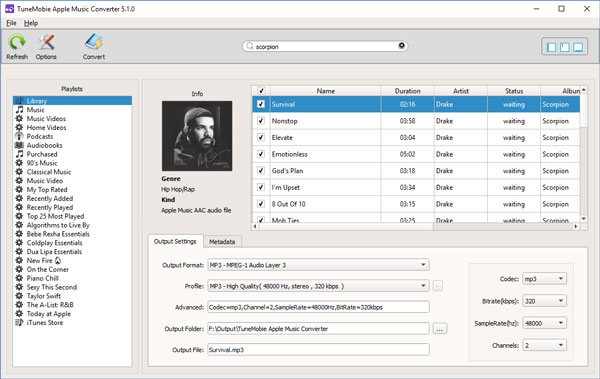Sort by the Duration column header
The width and height of the screenshot is (600, 379).
coord(408,91)
